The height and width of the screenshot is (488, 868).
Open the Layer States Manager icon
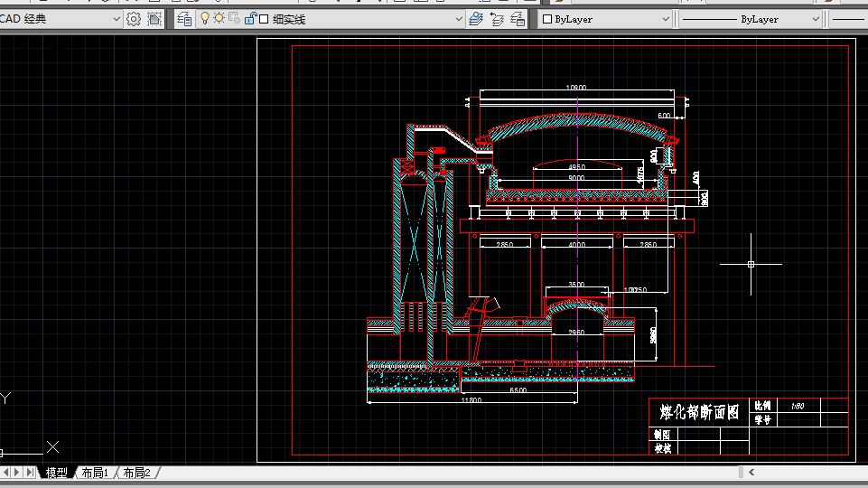pyautogui.click(x=518, y=19)
